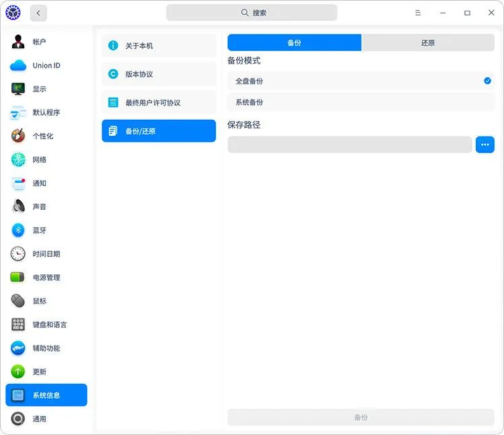Select 系统备份 system backup mode
Viewport: 504px width, 435px height.
click(x=361, y=102)
